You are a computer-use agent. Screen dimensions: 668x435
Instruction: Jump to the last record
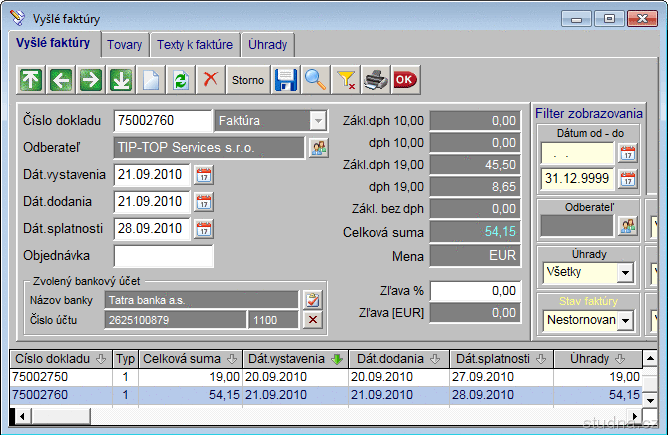click(120, 79)
